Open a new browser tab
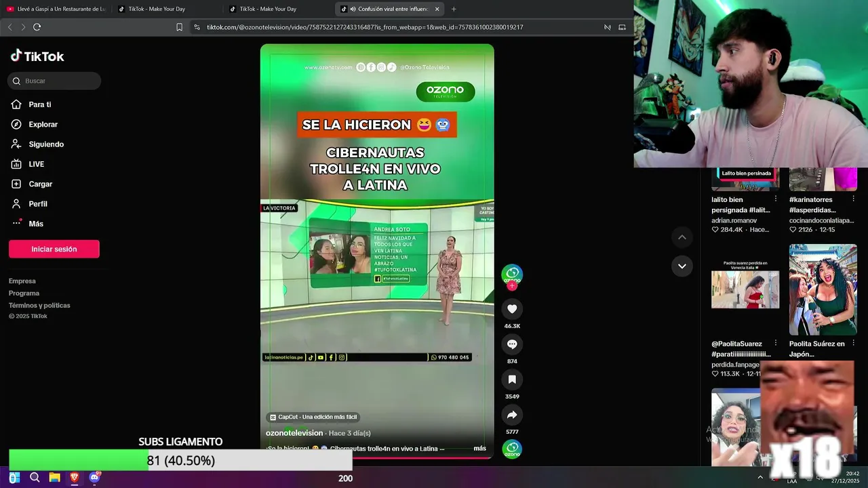Screen dimensions: 868x488 [x=454, y=9]
